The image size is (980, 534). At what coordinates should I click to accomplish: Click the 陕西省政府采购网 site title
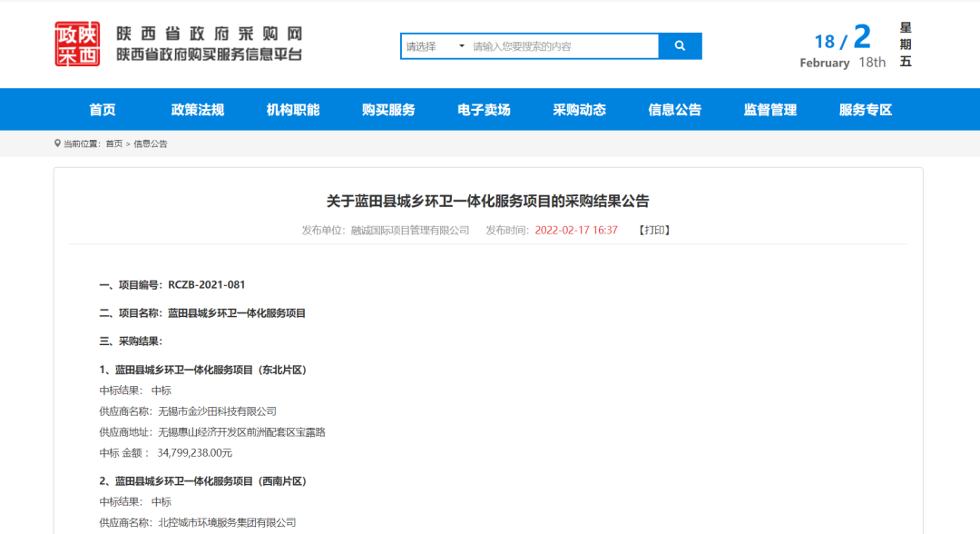point(209,35)
